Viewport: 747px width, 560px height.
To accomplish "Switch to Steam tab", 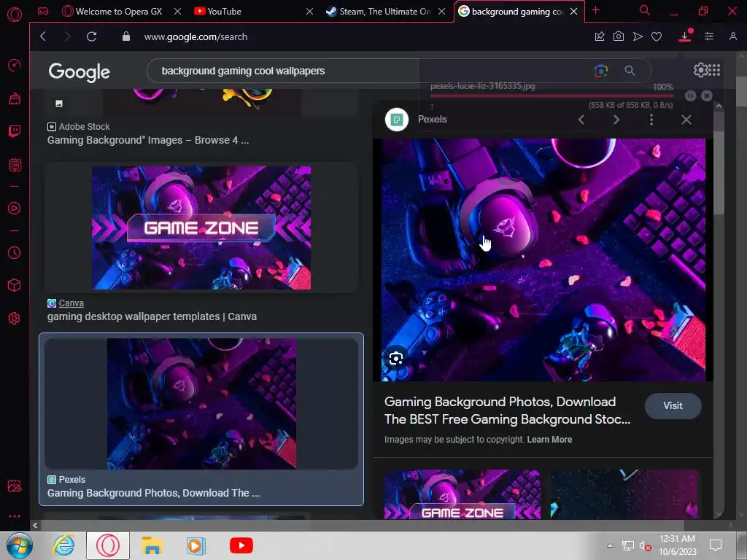I will (x=379, y=11).
